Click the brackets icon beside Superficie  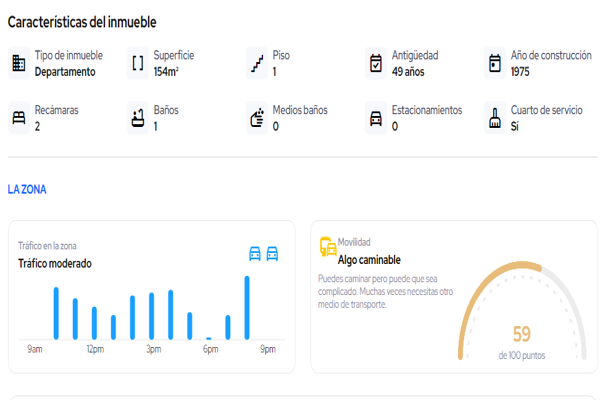tap(138, 63)
